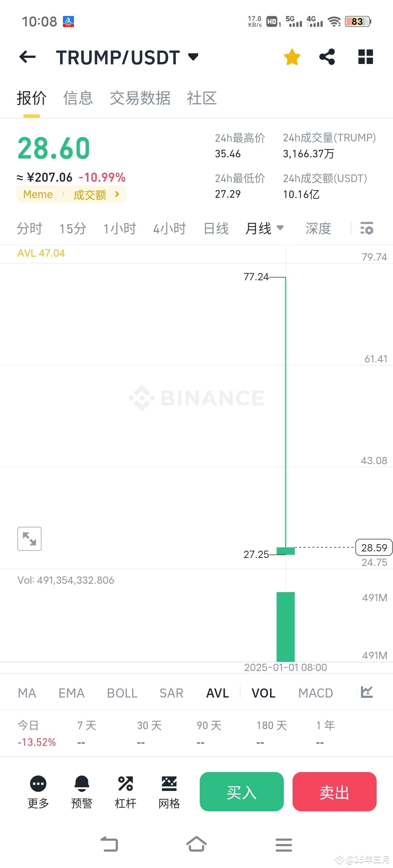Open chart settings icon beside 深度
Image resolution: width=393 pixels, height=868 pixels.
pyautogui.click(x=367, y=228)
